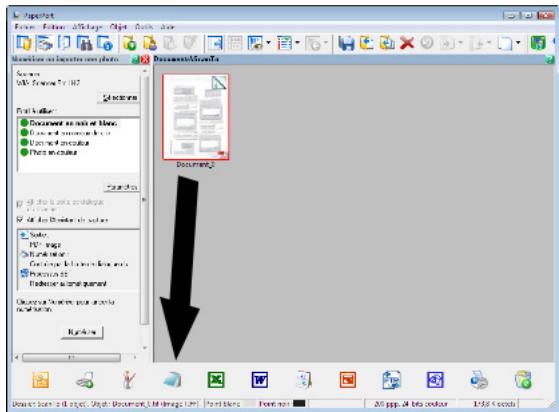Select the Document_0 thumbnail
The height and width of the screenshot is (412, 559).
196,117
